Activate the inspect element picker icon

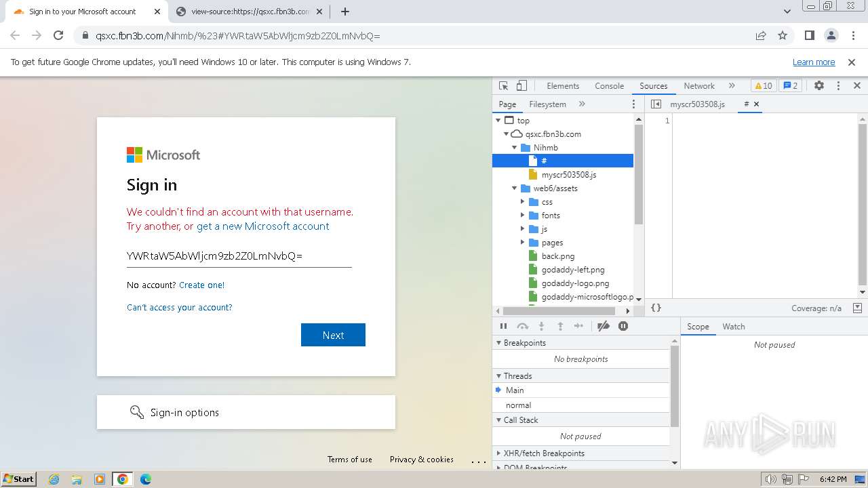point(503,86)
